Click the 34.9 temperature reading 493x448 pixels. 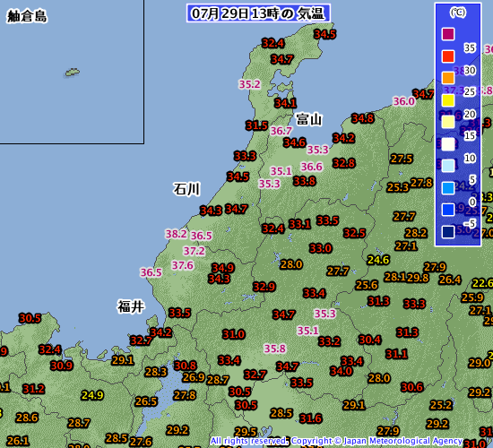coord(223,268)
